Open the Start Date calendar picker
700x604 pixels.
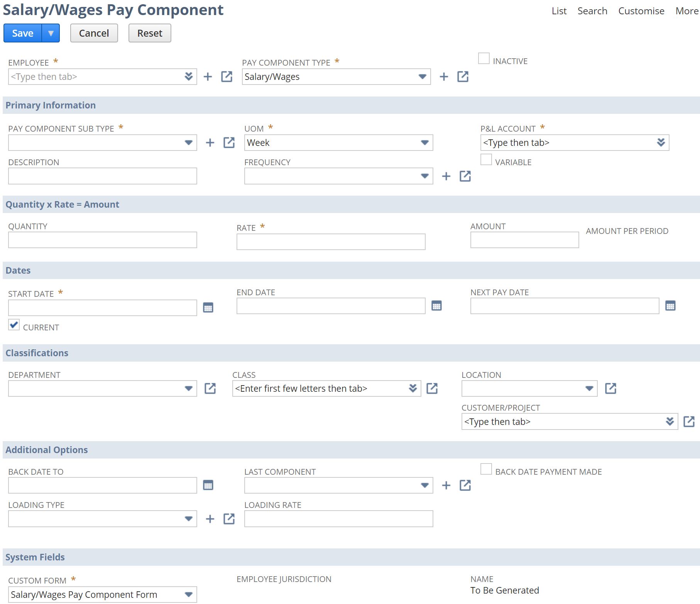pos(208,307)
